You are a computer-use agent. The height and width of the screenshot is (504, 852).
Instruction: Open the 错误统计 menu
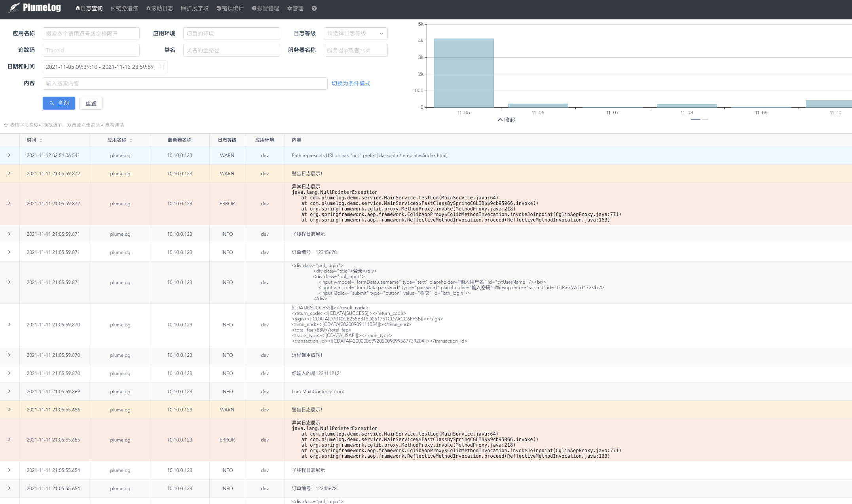click(x=230, y=8)
